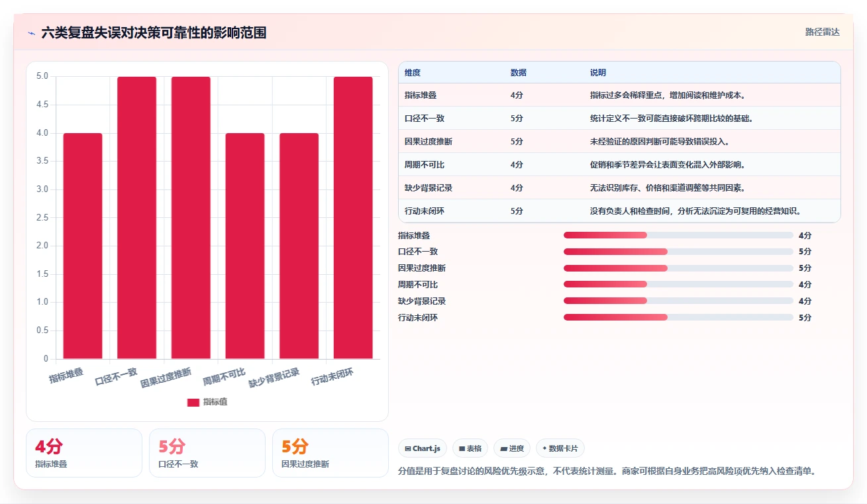Select the 数据卡片 tag chip
Viewport: 867px width, 504px height.
560,448
